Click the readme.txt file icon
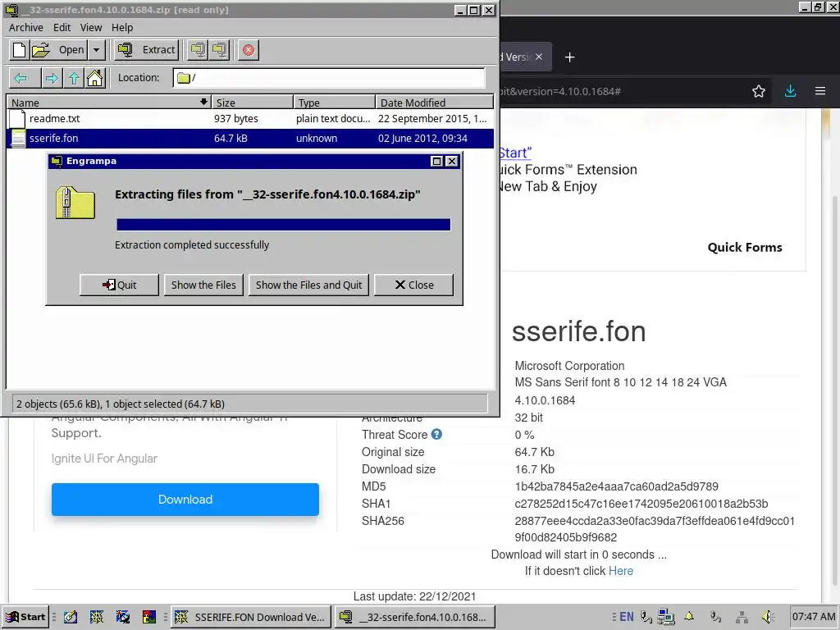Screen dimensions: 840x630 click(18, 119)
